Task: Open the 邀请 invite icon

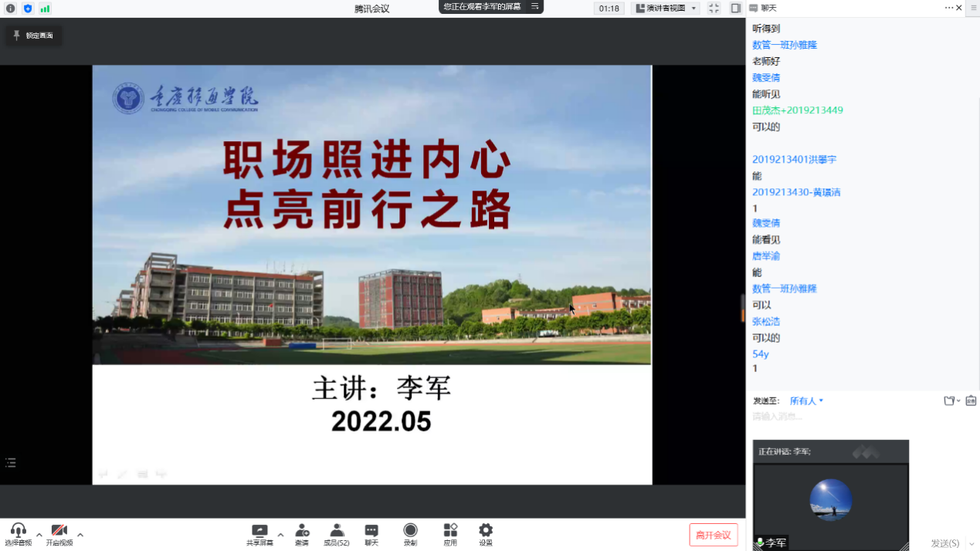Action: tap(302, 531)
